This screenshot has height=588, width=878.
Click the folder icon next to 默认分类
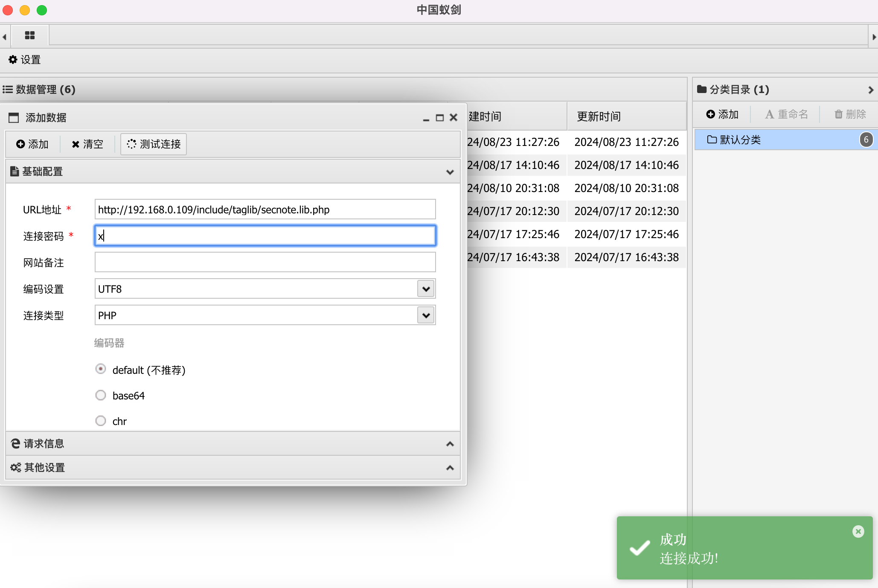(712, 139)
